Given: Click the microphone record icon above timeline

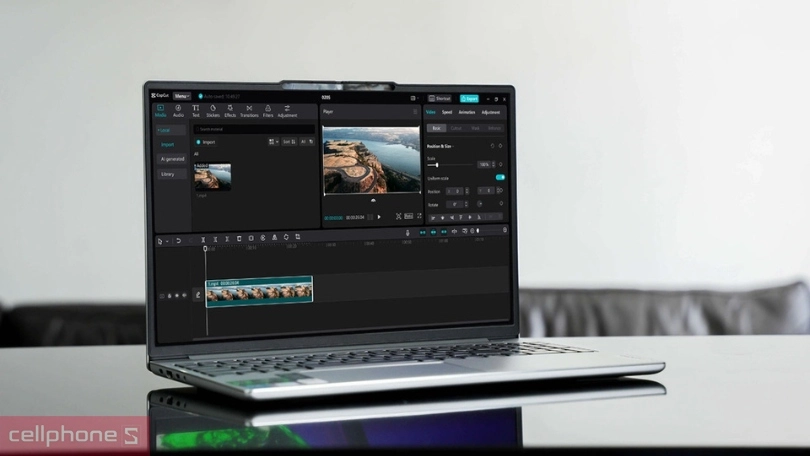Looking at the screenshot, I should tap(407, 232).
